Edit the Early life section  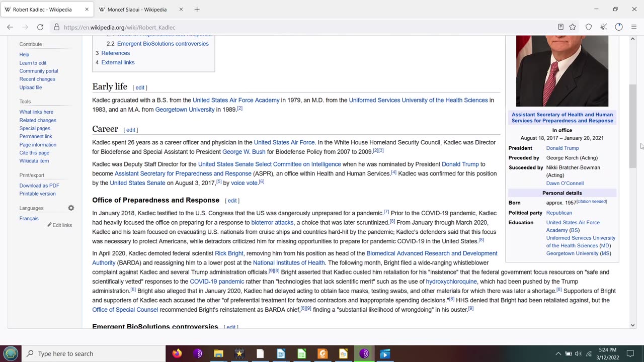point(140,87)
